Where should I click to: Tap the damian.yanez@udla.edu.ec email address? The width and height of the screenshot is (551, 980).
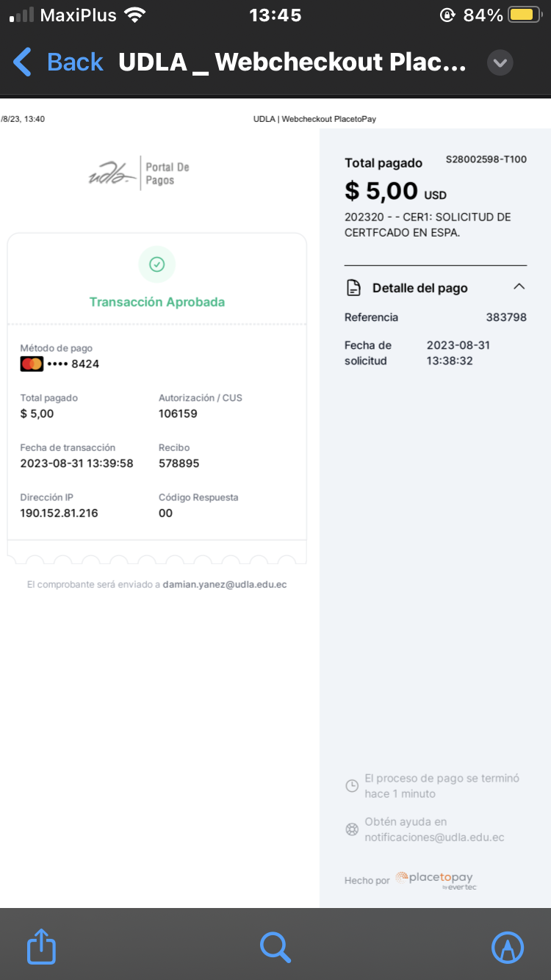point(225,585)
